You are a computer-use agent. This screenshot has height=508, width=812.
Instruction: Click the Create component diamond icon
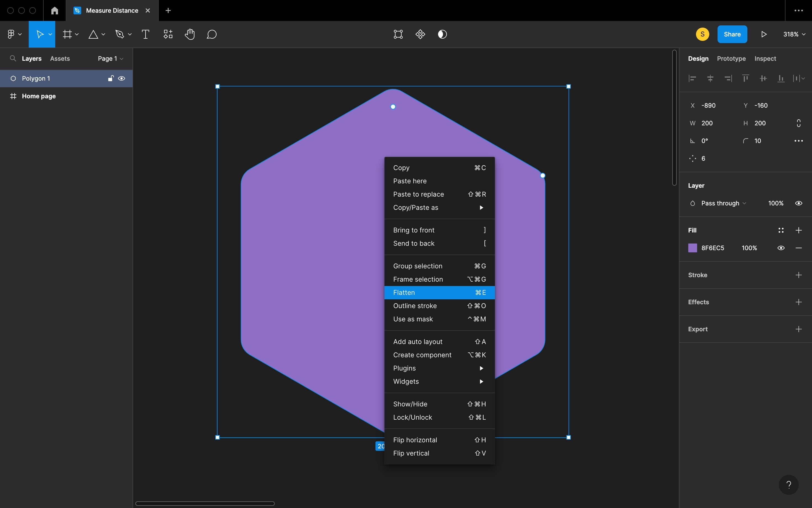point(420,34)
